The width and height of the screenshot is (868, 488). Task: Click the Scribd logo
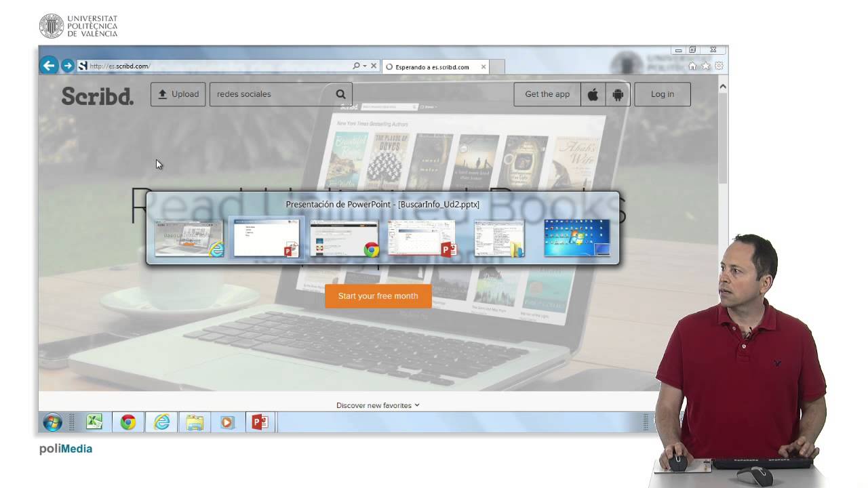(x=98, y=96)
